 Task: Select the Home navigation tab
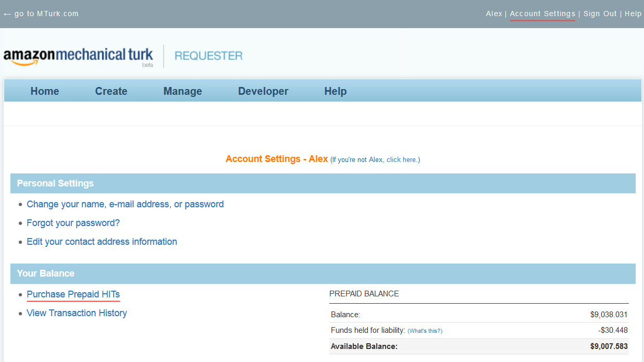click(45, 91)
